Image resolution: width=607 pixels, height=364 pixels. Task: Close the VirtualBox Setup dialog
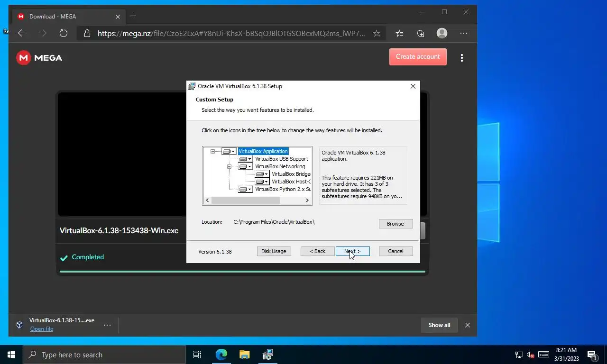pyautogui.click(x=413, y=86)
